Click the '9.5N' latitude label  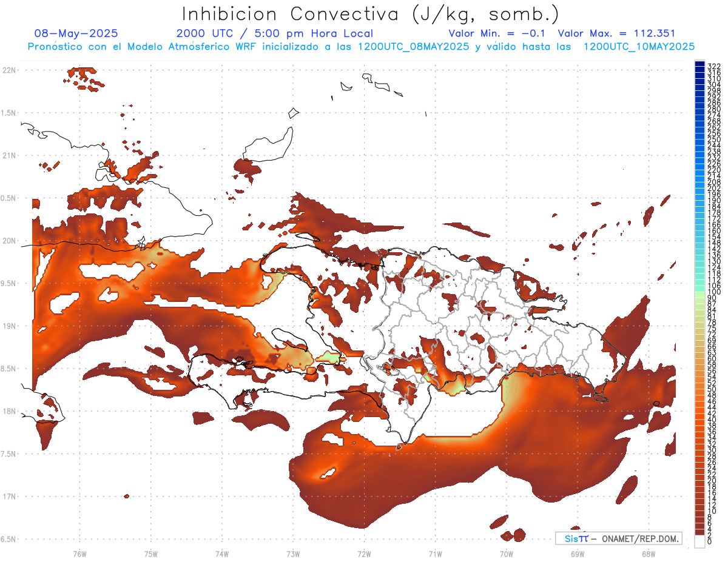tap(9, 284)
